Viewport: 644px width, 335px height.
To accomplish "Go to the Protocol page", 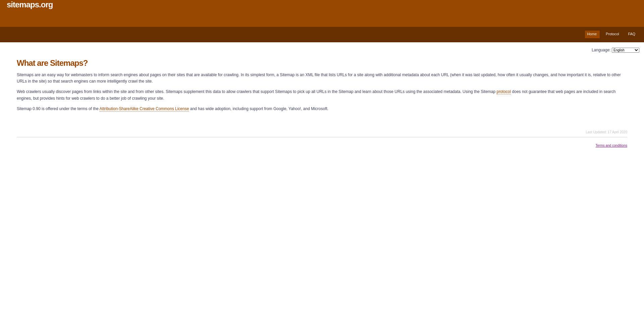I will click(612, 34).
